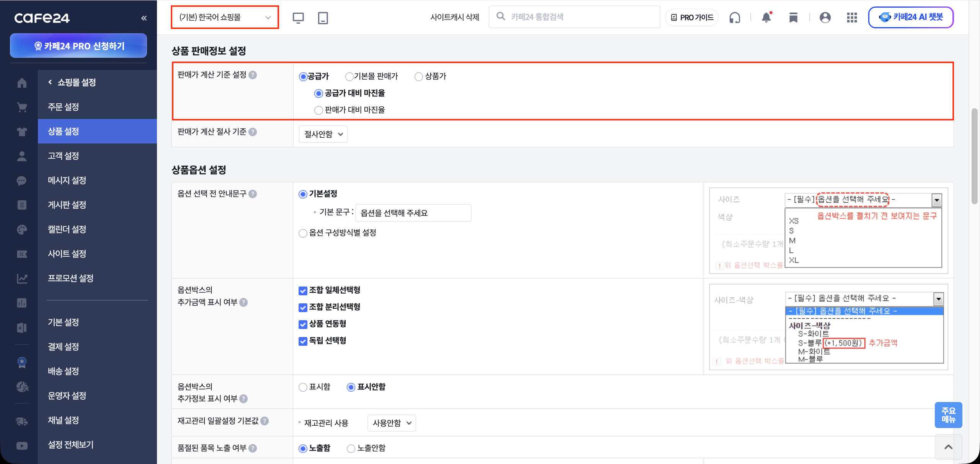Select 공급가 대비 마진율 radio option
This screenshot has width=980, height=464.
click(318, 93)
